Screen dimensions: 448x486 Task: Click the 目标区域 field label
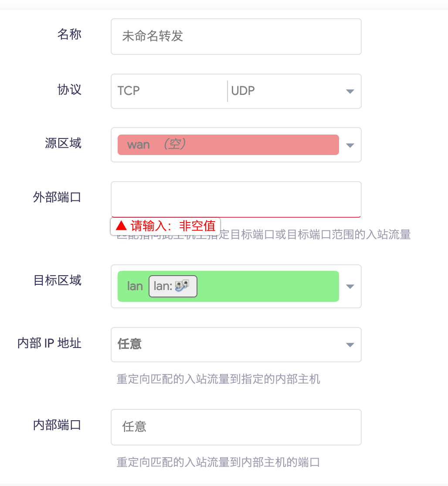coord(58,280)
